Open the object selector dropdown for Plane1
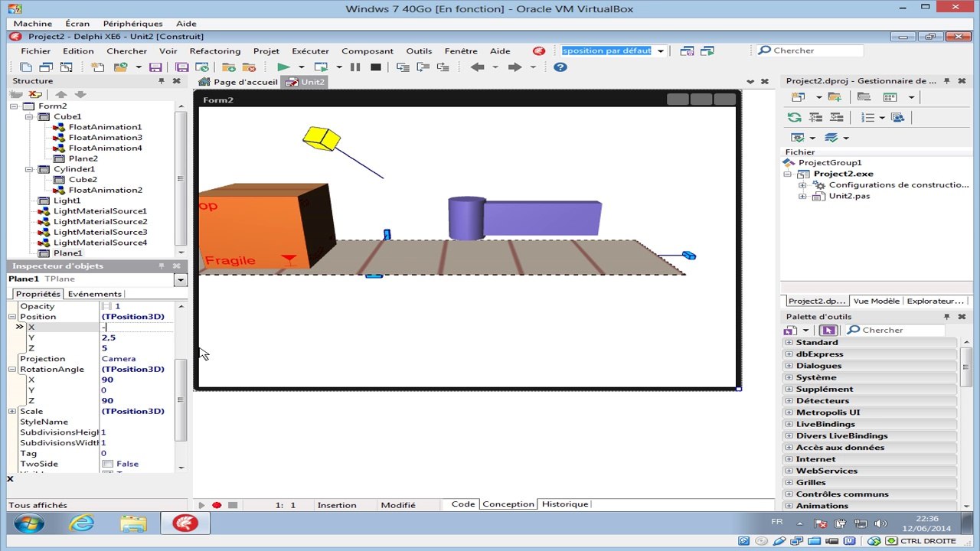The width and height of the screenshot is (980, 551). 181,280
